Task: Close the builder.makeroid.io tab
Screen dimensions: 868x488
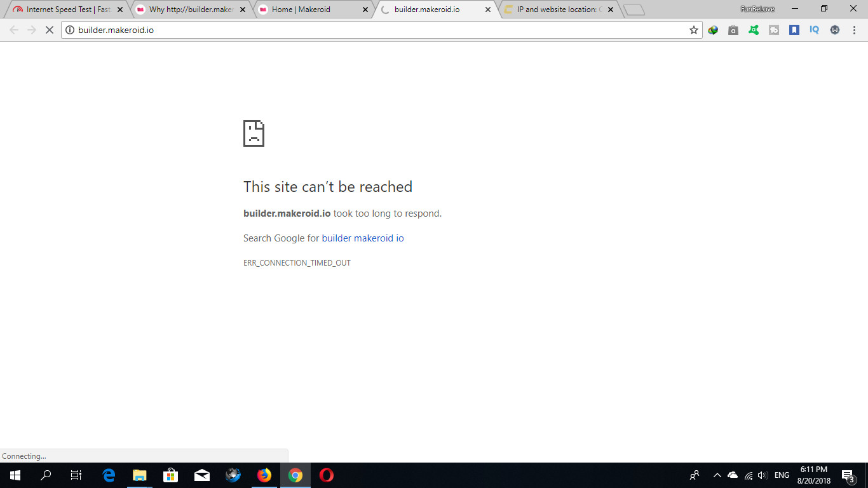Action: point(488,10)
